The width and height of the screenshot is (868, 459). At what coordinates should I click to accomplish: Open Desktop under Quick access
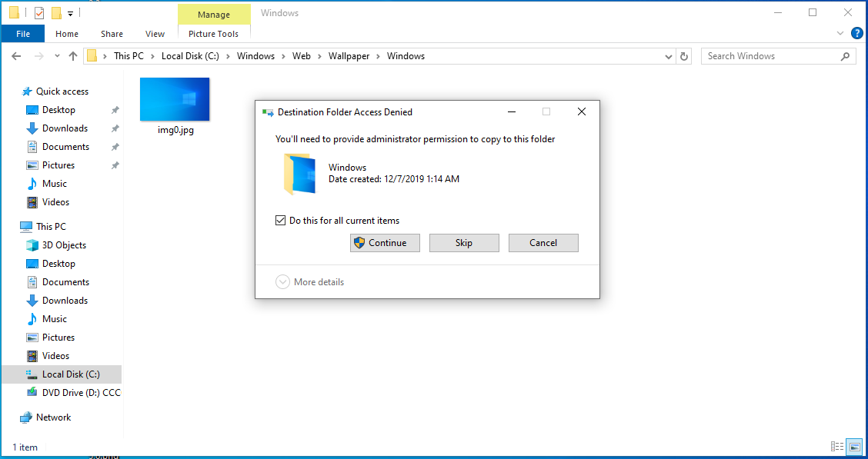(x=58, y=109)
